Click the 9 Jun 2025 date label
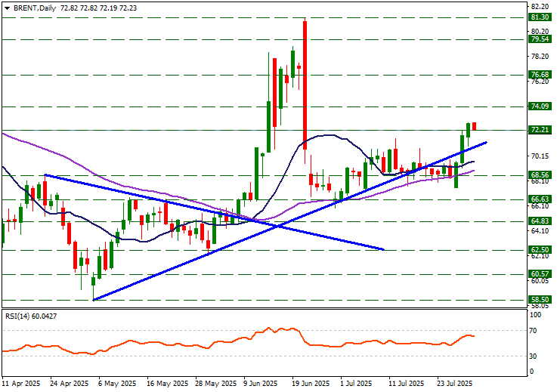557x392 pixels. point(261,384)
